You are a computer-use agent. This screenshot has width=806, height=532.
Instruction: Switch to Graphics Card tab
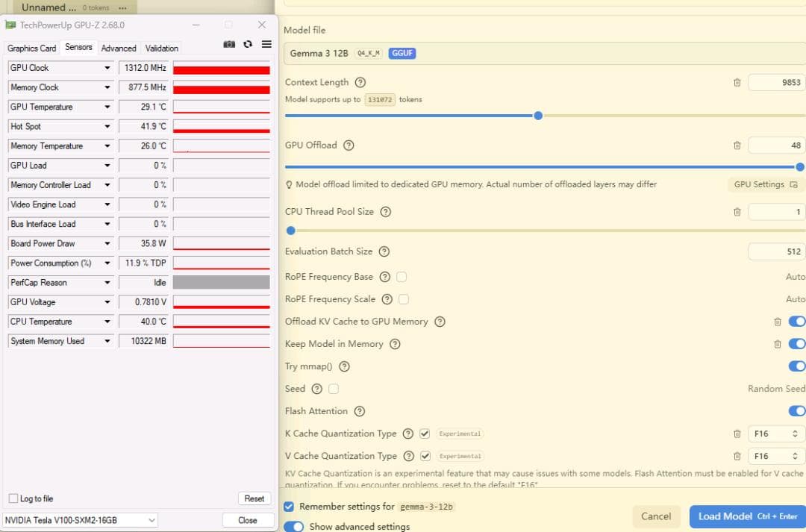point(32,48)
